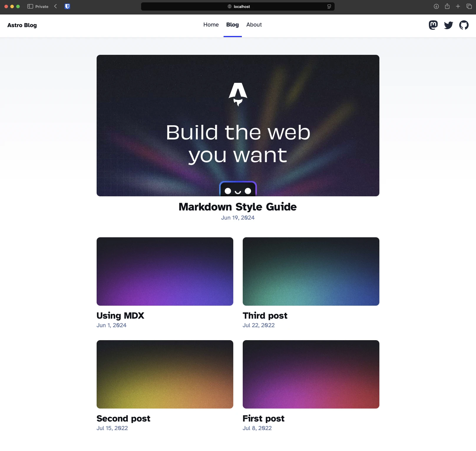
Task: Go to the Home nav link
Action: pos(211,25)
